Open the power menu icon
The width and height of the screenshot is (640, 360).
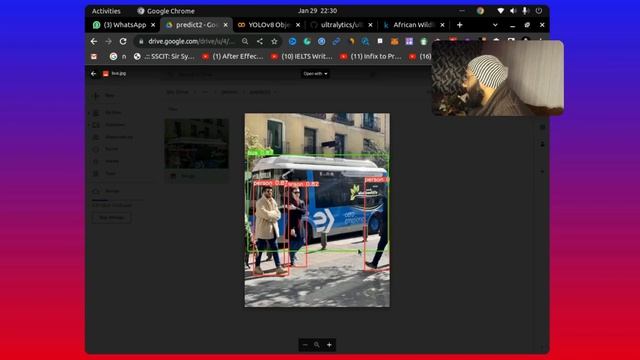click(x=539, y=11)
